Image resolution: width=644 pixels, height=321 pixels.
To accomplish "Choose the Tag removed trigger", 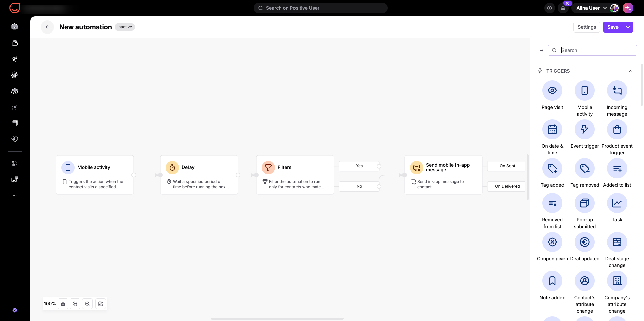I will point(584,168).
